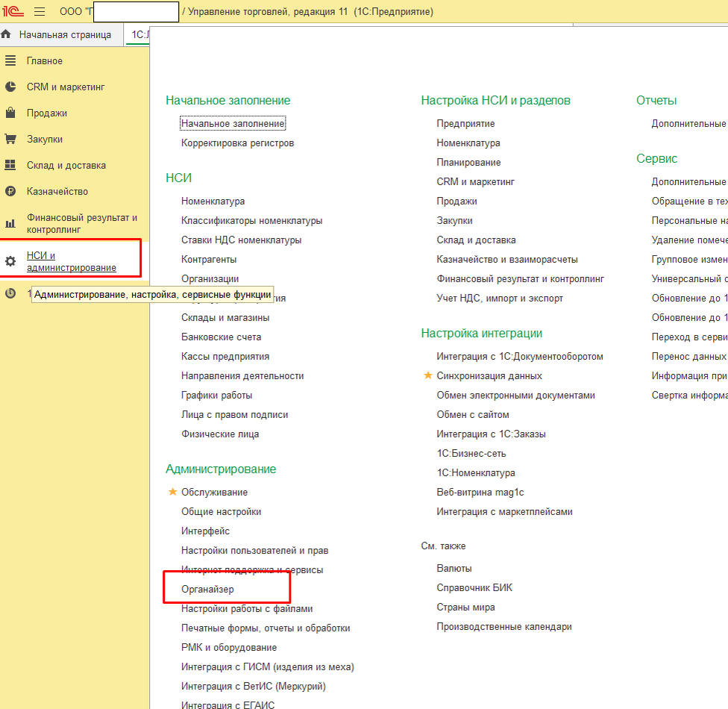Open Производственные календари

[504, 627]
